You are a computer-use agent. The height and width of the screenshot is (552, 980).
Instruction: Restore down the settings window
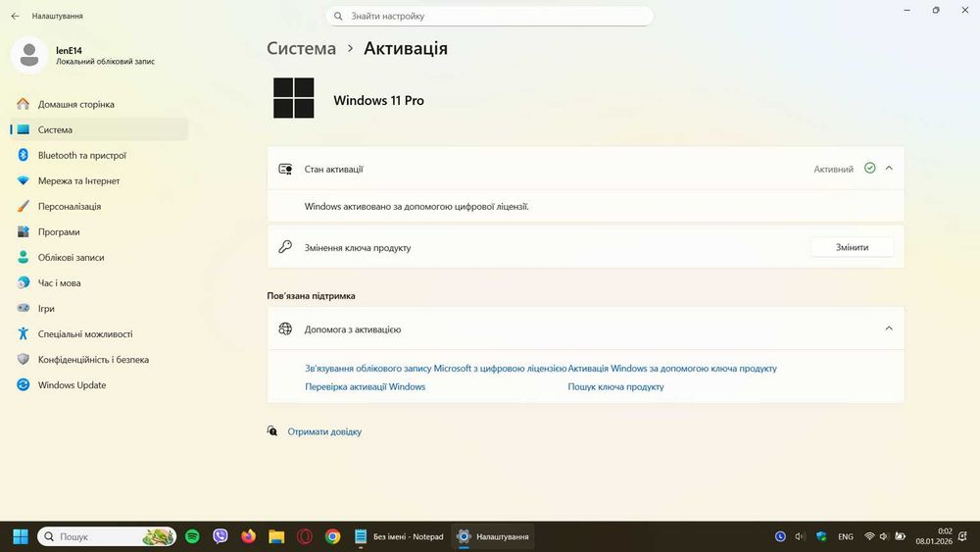936,10
